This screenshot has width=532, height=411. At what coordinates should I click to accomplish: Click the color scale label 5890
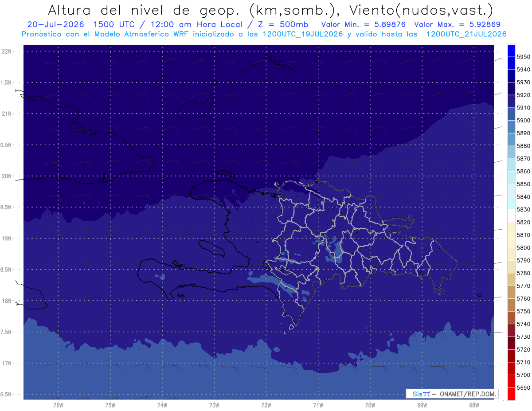pos(523,133)
